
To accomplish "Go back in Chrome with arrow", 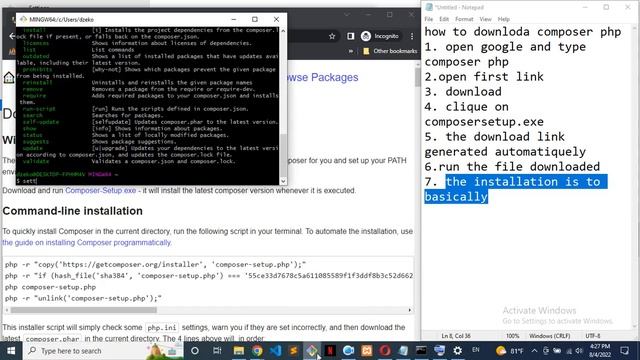I will point(12,36).
